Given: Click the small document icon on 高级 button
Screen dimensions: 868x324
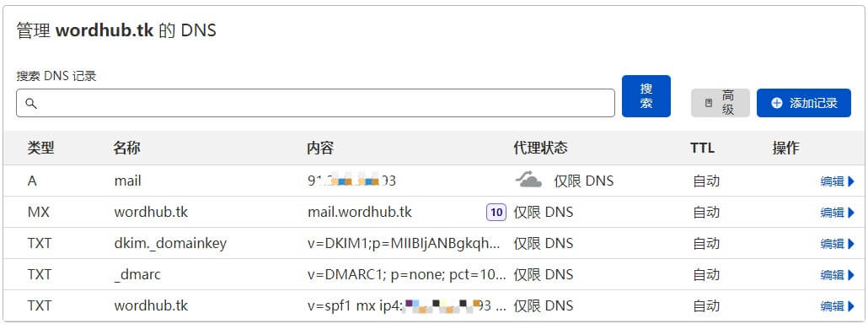Looking at the screenshot, I should point(709,103).
